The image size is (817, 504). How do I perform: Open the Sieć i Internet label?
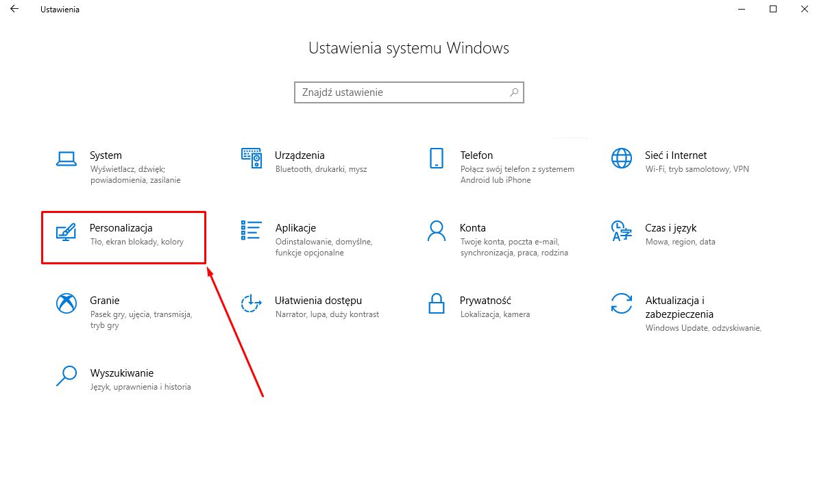click(x=676, y=155)
